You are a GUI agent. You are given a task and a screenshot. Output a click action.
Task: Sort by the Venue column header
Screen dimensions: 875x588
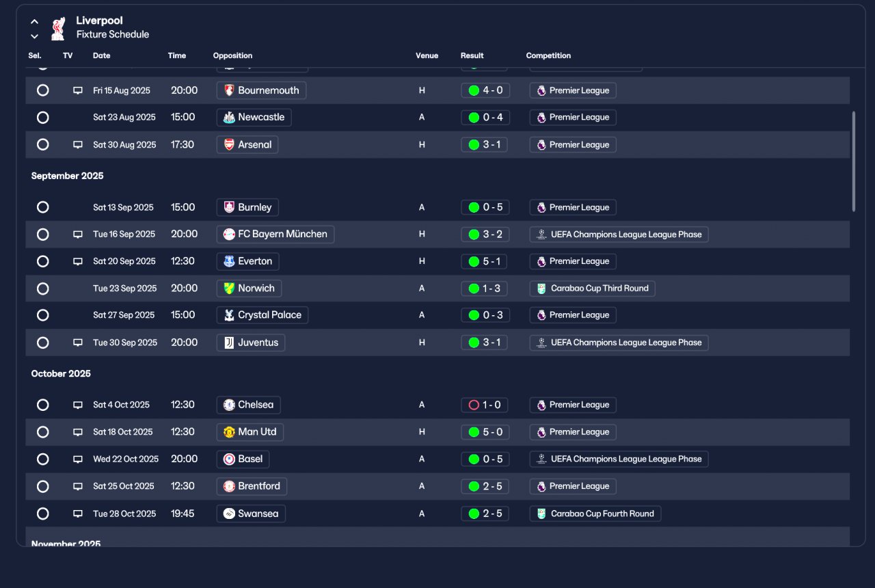point(427,55)
